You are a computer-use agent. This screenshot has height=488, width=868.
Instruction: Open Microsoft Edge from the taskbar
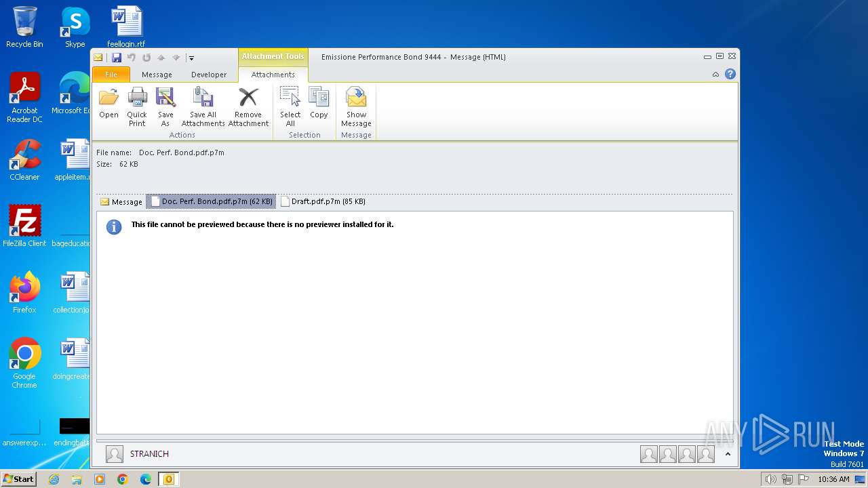pos(146,479)
